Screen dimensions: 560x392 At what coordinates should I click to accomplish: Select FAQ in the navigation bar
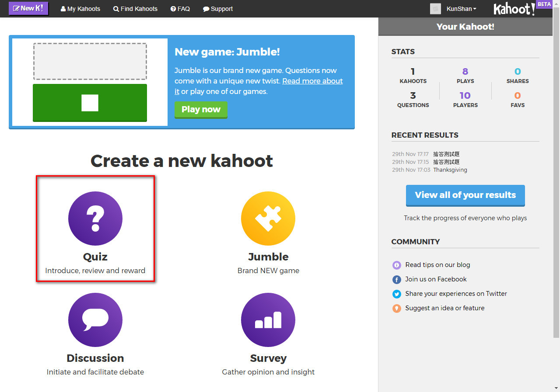pos(180,8)
